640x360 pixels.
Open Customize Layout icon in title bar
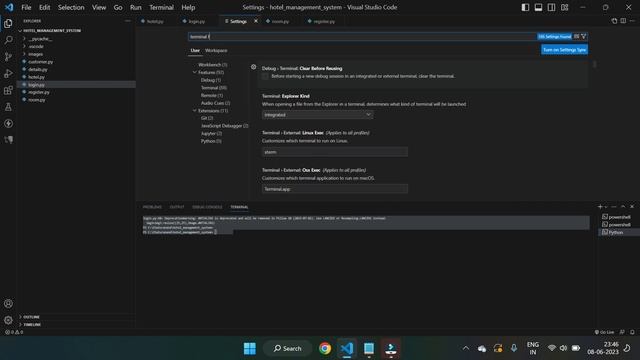click(x=564, y=7)
